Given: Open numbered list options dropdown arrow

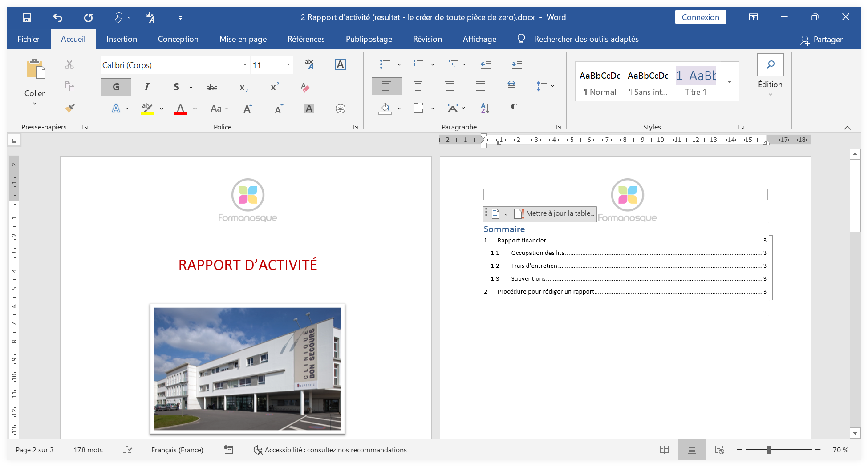Looking at the screenshot, I should click(432, 65).
